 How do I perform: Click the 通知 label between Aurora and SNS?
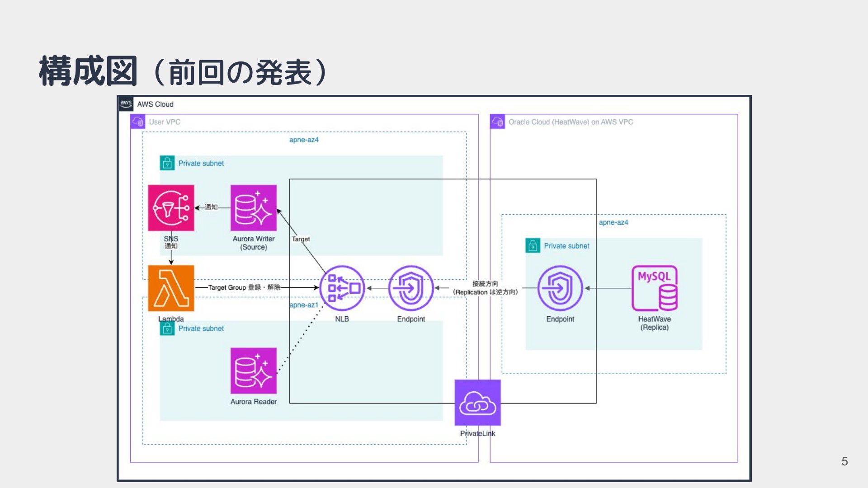click(x=211, y=207)
